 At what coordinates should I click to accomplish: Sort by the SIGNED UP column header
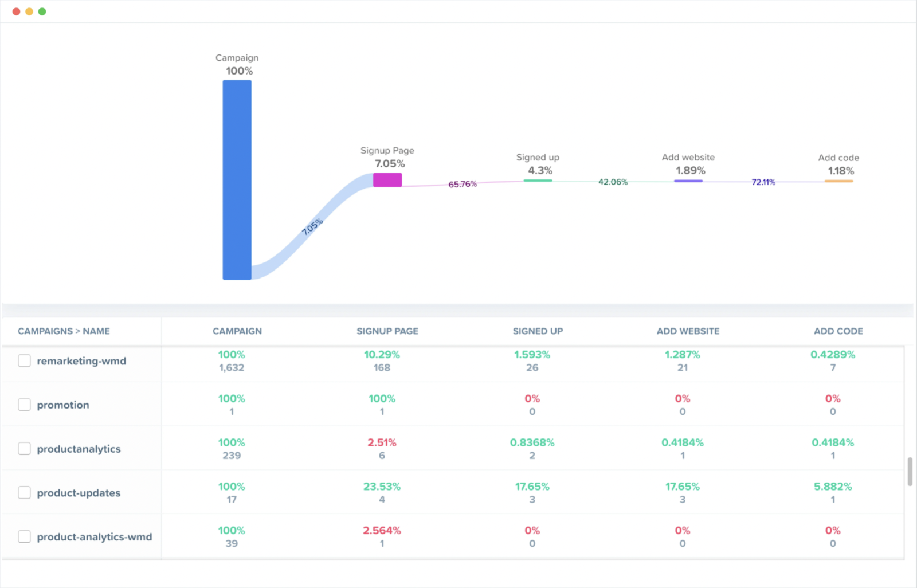tap(538, 331)
